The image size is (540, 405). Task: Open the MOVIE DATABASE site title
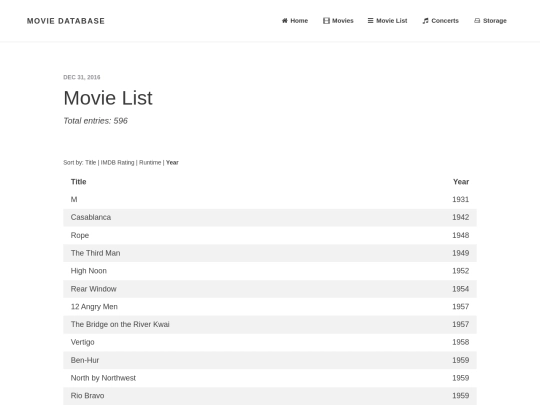click(x=66, y=21)
